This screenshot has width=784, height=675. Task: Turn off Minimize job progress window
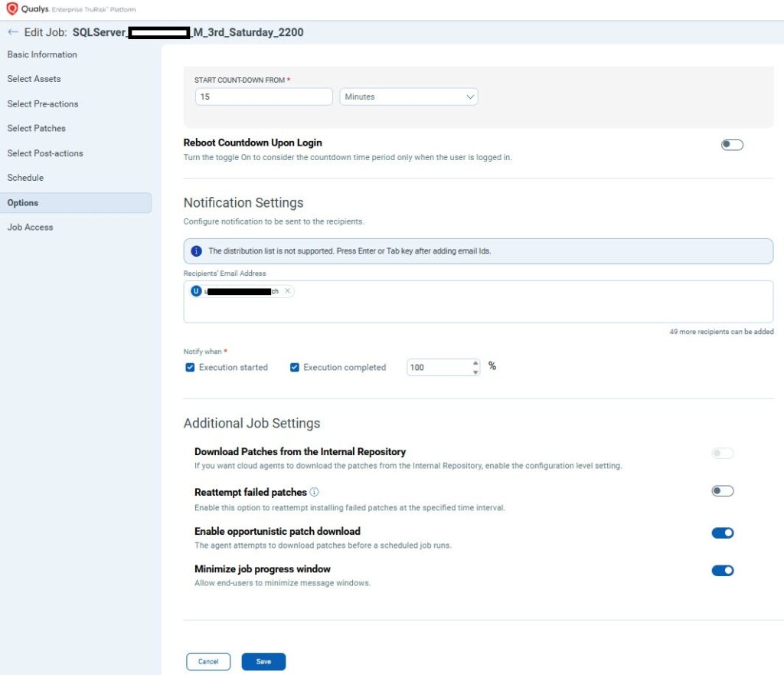pos(722,570)
